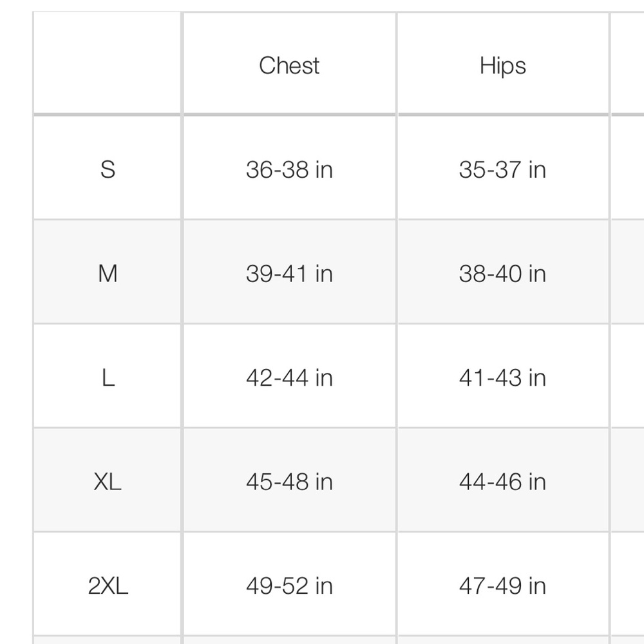Click the 39-41 in chest cell

(289, 272)
